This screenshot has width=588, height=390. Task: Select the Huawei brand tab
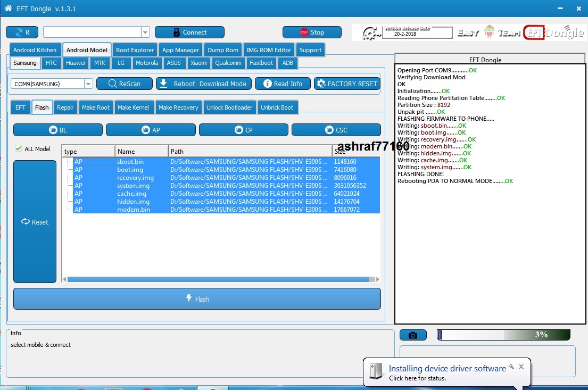tap(76, 63)
